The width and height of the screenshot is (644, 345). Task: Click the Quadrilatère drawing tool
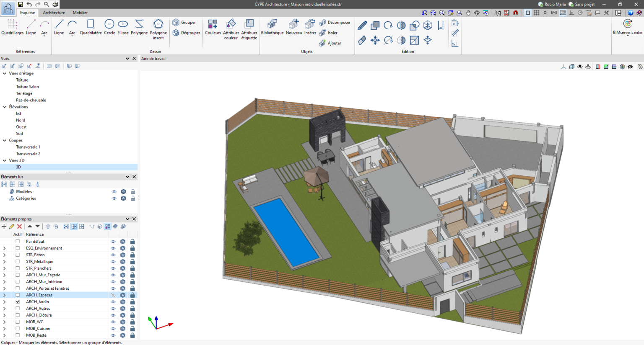91,27
